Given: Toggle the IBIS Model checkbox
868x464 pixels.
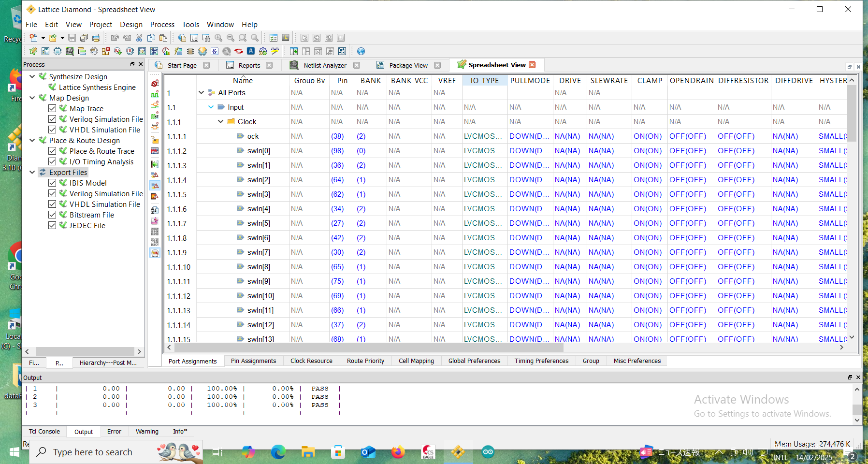Looking at the screenshot, I should click(52, 183).
